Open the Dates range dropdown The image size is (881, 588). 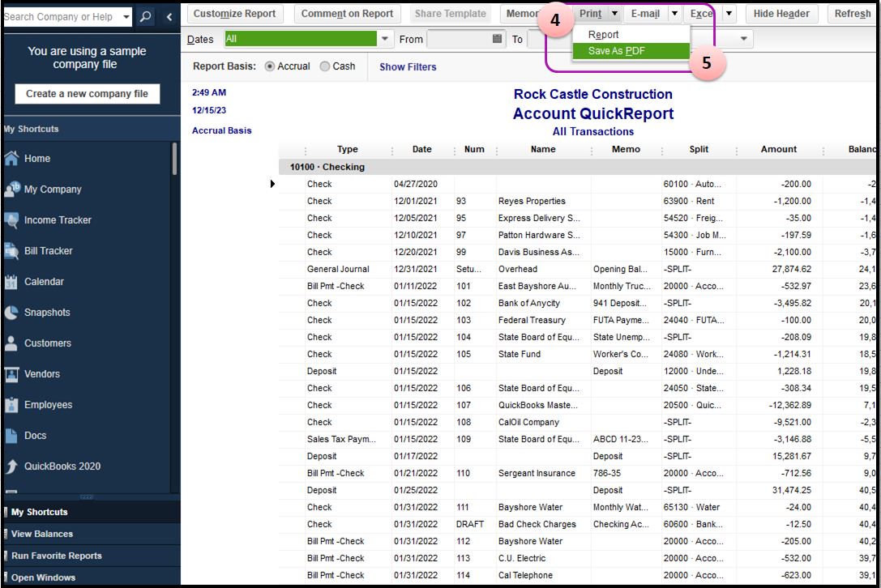point(385,39)
